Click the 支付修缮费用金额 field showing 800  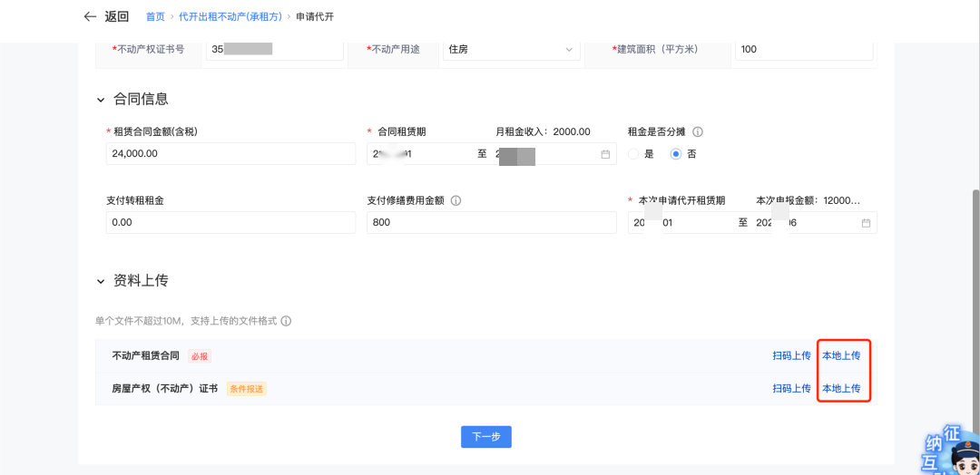[x=491, y=223]
